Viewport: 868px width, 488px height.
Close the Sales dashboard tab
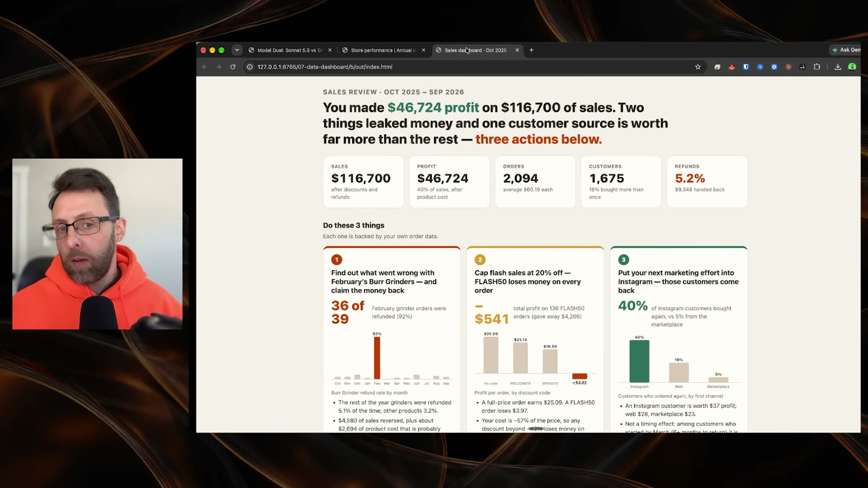517,50
